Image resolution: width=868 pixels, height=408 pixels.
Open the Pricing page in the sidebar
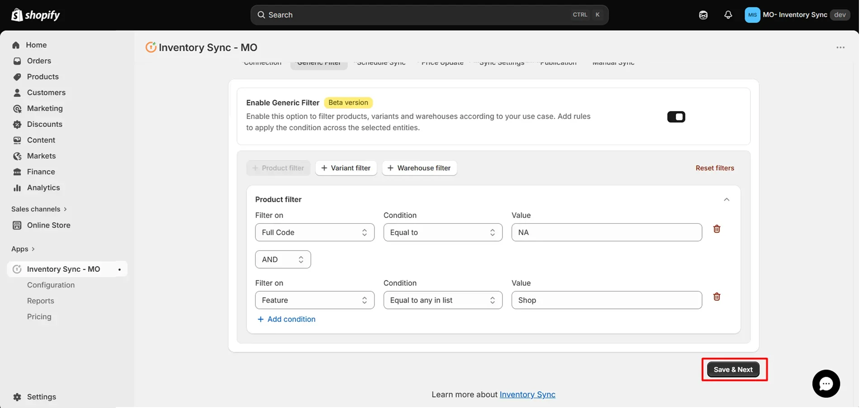[x=39, y=317]
